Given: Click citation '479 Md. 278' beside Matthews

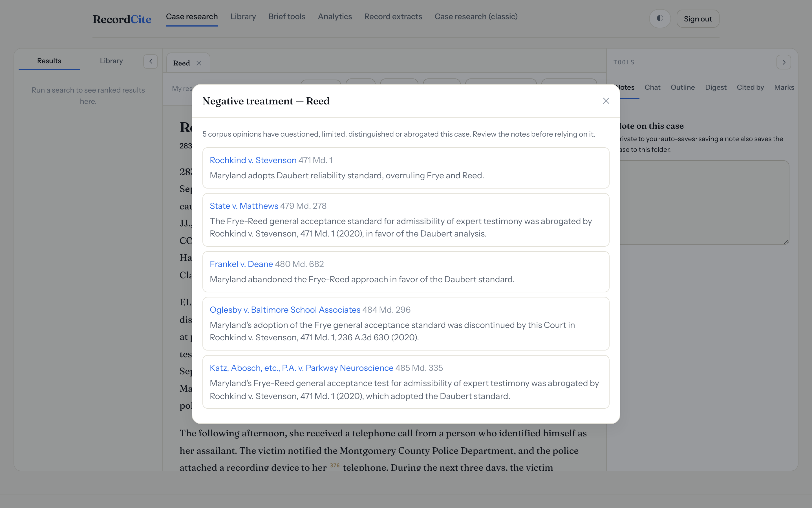Looking at the screenshot, I should (303, 206).
